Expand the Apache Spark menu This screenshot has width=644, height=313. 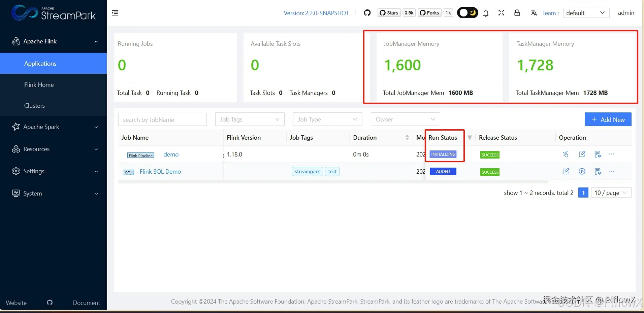pos(53,127)
